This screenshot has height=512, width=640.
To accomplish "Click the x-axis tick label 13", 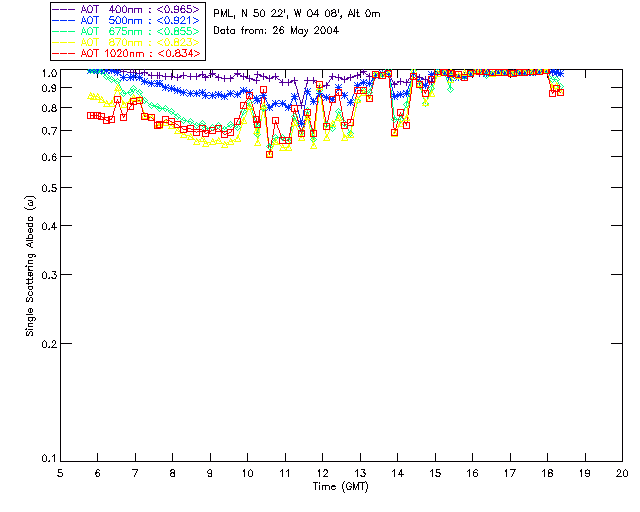I will 360,473.
